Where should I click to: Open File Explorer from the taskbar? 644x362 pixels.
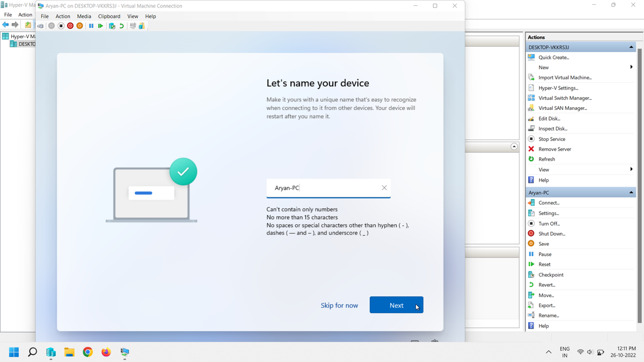69,352
